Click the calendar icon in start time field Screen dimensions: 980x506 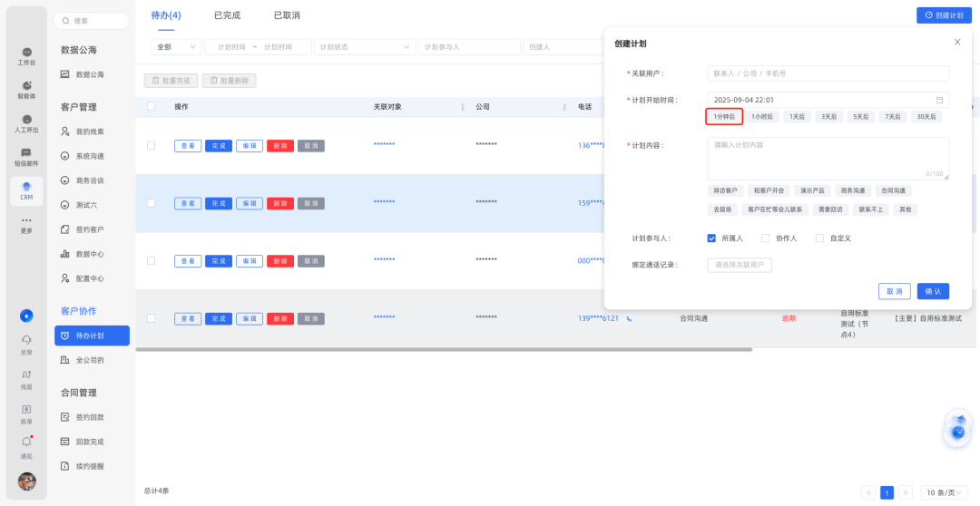pyautogui.click(x=939, y=100)
